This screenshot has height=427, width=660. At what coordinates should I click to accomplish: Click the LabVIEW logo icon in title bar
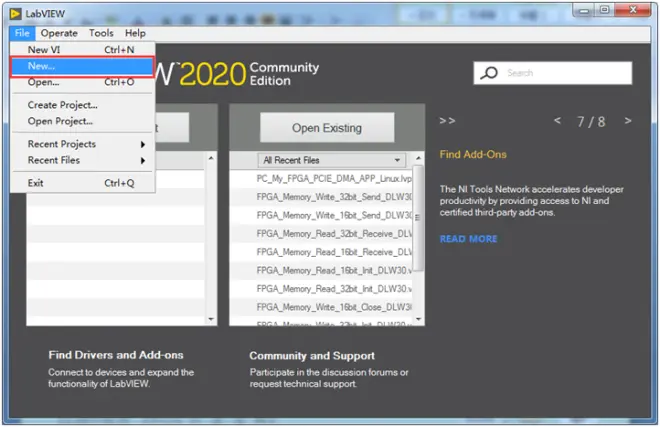click(x=15, y=14)
